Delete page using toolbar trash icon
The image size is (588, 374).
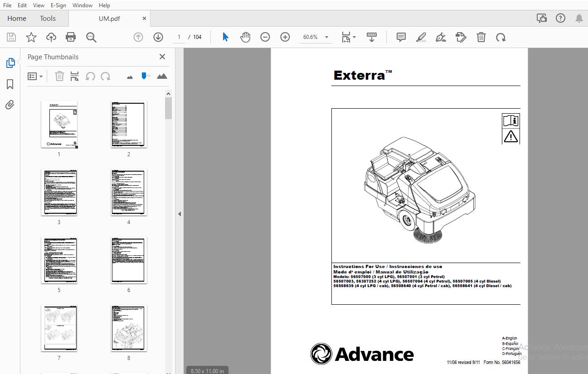(481, 37)
